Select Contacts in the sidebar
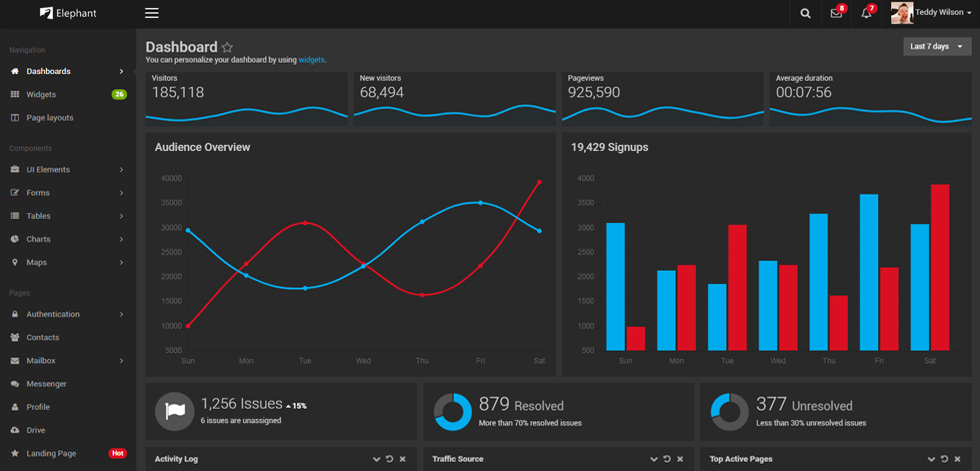Viewport: 980px width, 471px height. coord(68,337)
